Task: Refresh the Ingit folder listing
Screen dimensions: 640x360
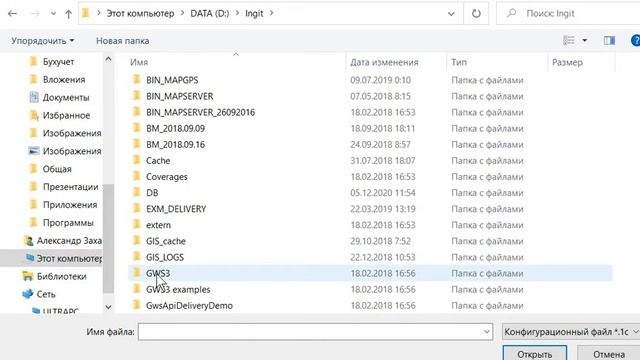Action: [x=476, y=13]
